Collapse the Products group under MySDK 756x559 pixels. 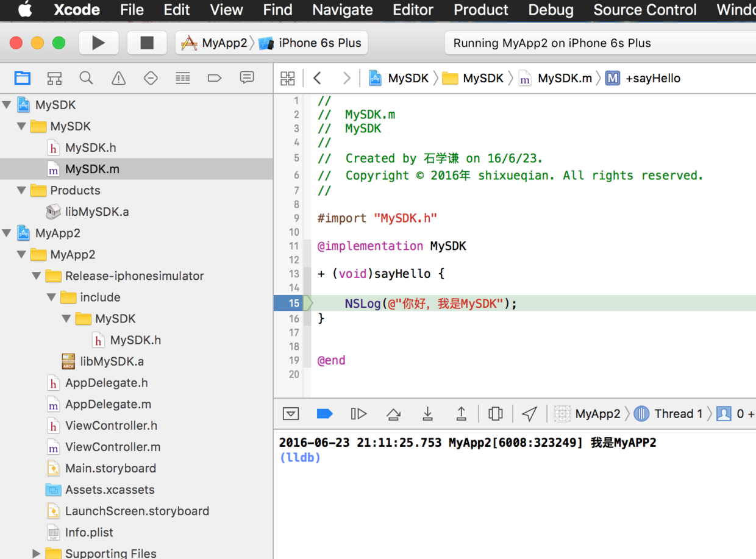[x=22, y=190]
